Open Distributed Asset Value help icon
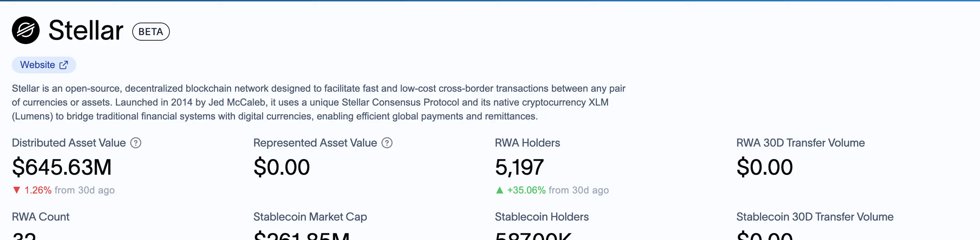 point(136,143)
